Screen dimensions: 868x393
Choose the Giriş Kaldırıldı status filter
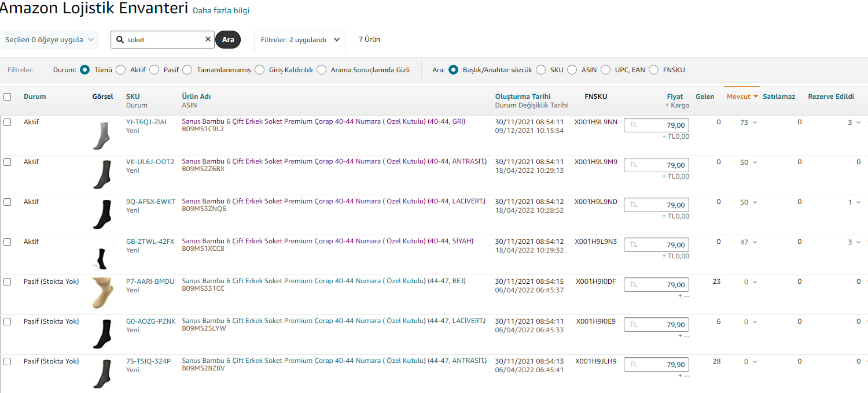click(260, 70)
